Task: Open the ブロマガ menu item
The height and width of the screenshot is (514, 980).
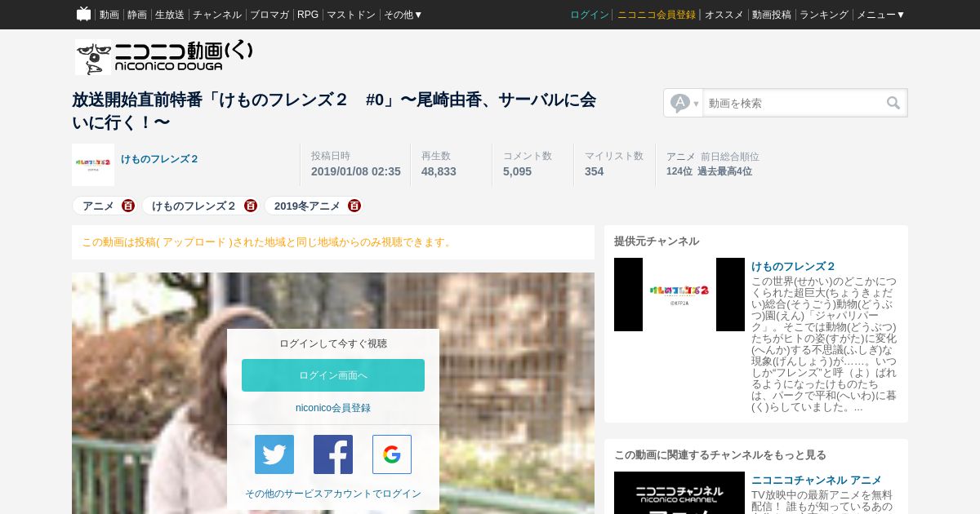Action: click(269, 15)
